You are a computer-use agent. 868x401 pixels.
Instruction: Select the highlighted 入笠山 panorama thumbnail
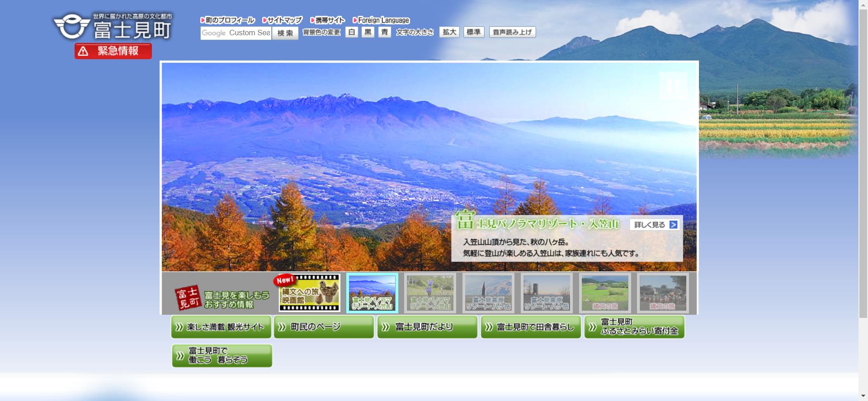[x=372, y=293]
